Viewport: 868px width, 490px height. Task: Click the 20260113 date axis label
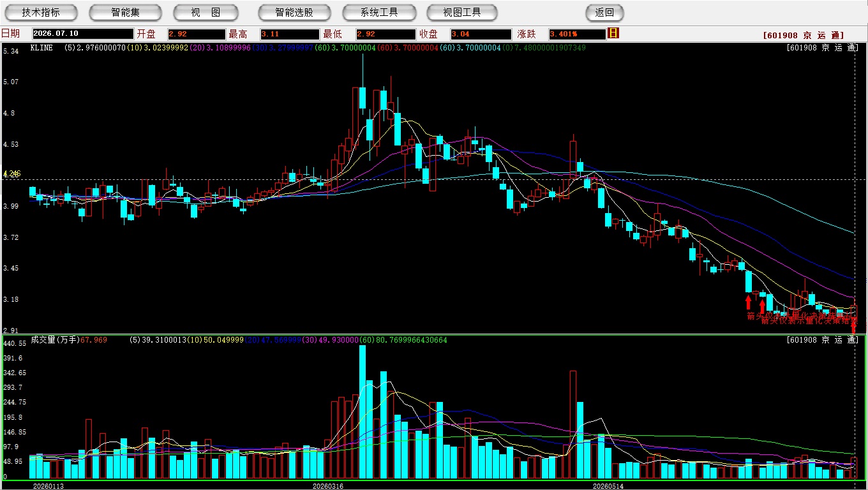pos(48,486)
